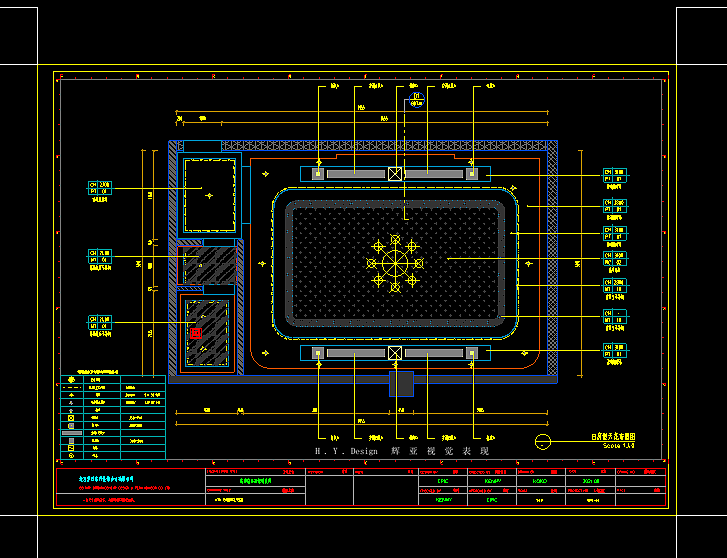Click the crossed-square vent in the top light trough
The width and height of the screenshot is (727, 558).
[395, 174]
